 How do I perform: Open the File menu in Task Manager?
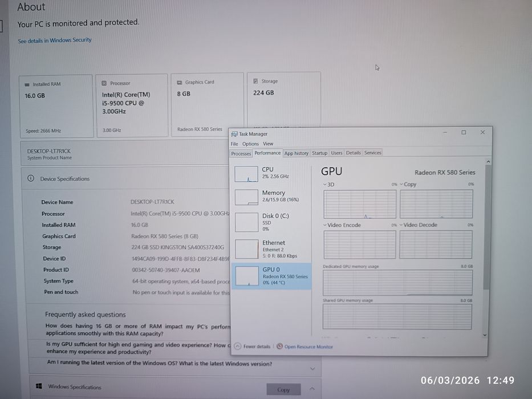pyautogui.click(x=234, y=144)
